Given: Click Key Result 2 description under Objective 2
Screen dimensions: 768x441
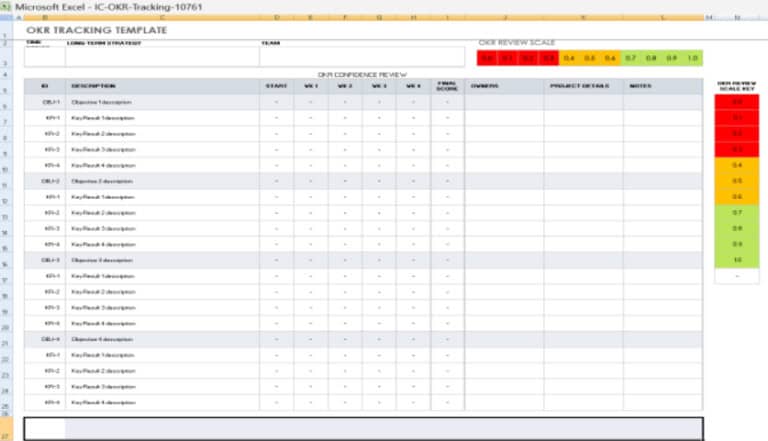Looking at the screenshot, I should 162,213.
